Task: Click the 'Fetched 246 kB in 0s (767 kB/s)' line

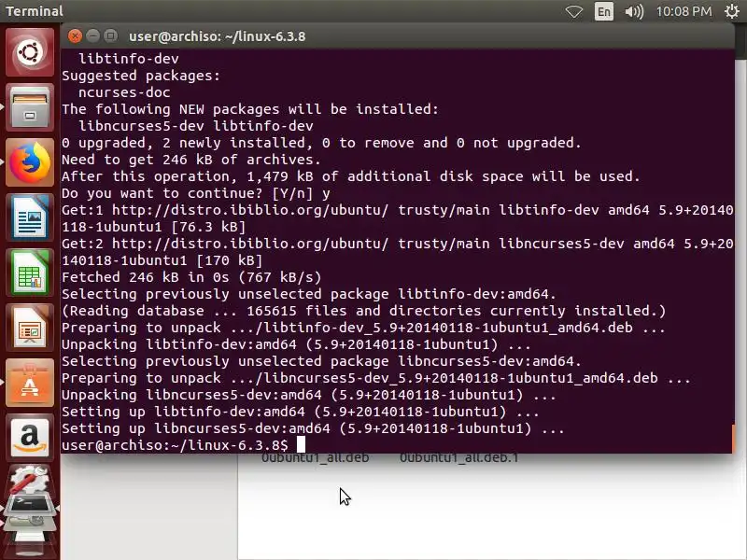Action: point(191,277)
